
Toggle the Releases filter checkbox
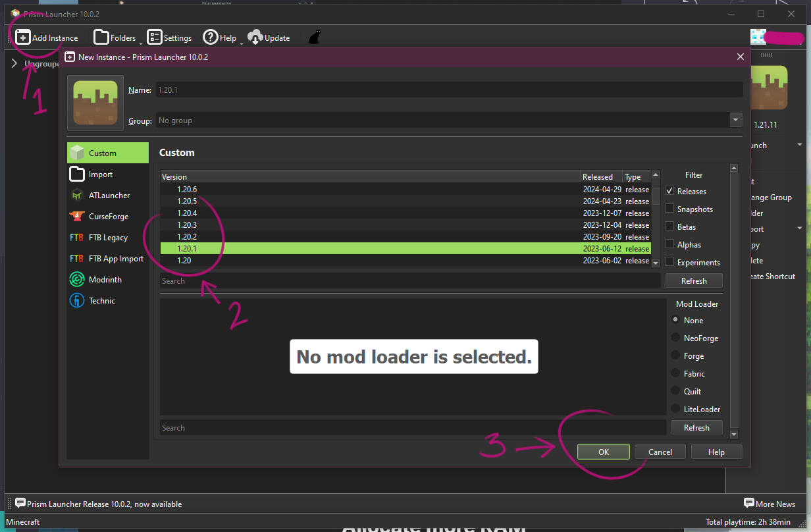coord(669,191)
